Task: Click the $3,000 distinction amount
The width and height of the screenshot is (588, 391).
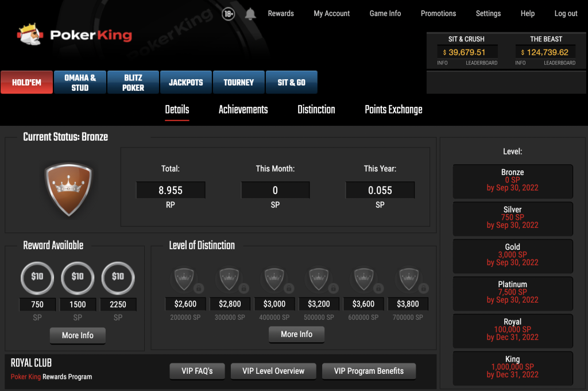Action: point(274,304)
